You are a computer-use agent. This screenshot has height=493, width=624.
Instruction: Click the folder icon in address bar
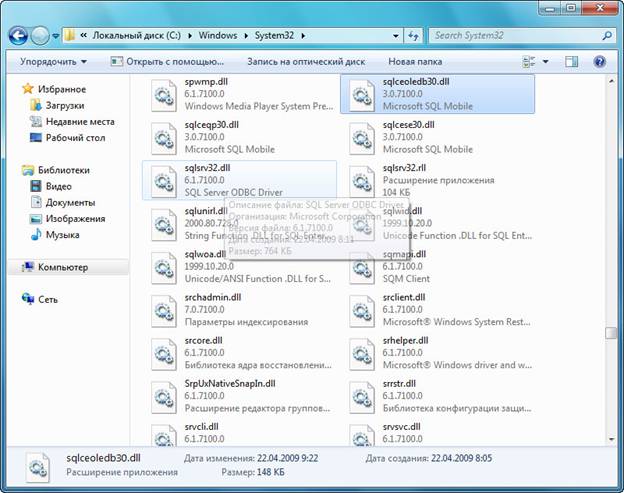[x=70, y=35]
